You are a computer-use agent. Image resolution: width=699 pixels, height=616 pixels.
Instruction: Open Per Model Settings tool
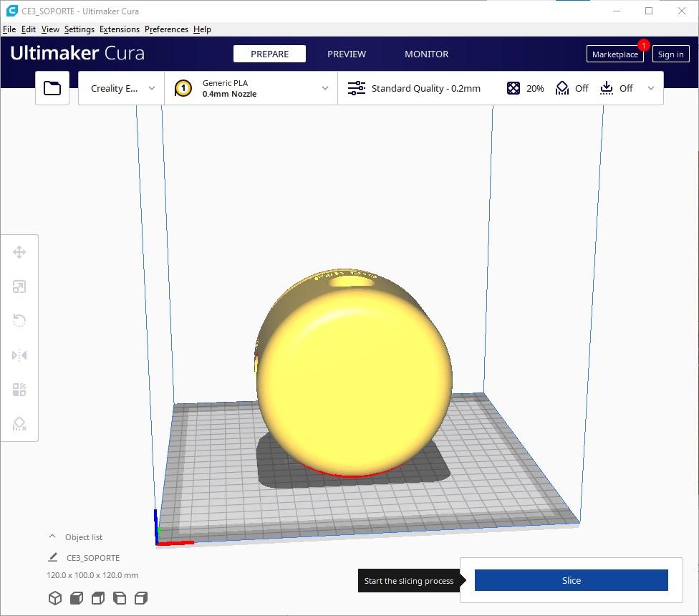(x=19, y=390)
